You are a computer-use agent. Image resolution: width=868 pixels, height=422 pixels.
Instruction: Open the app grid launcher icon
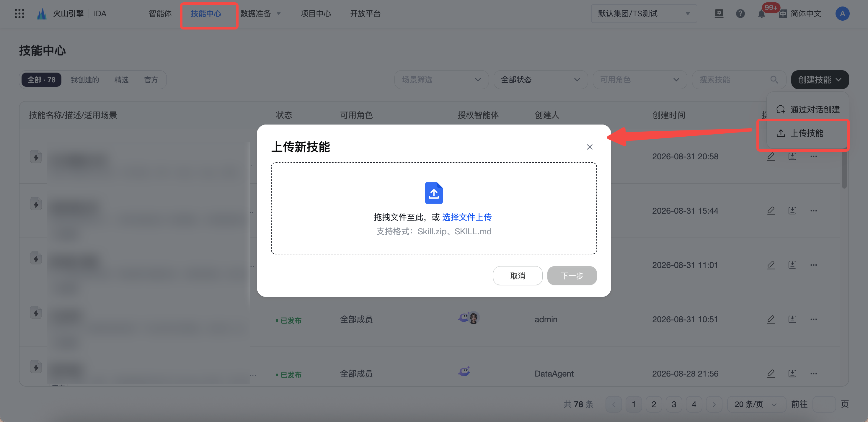pyautogui.click(x=19, y=14)
